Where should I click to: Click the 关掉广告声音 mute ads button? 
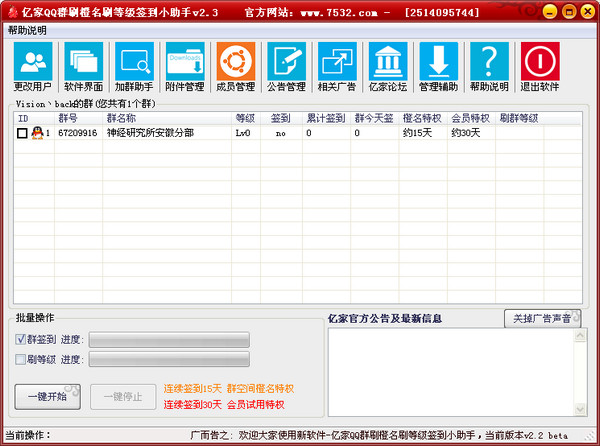pos(542,318)
